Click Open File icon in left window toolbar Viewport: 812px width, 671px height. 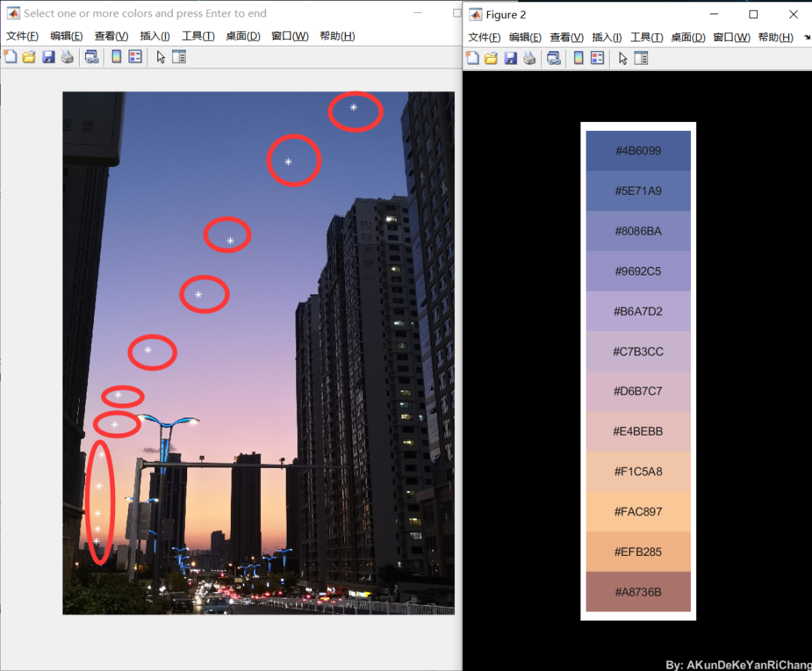[29, 57]
